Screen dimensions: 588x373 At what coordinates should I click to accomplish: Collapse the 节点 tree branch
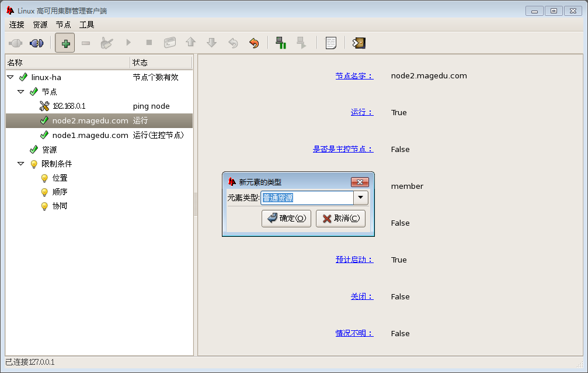(20, 92)
